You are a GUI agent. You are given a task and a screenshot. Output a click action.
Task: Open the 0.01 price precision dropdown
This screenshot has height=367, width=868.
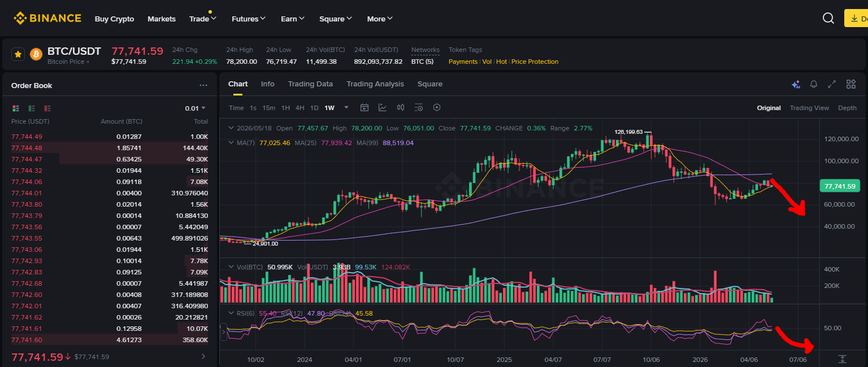[196, 108]
